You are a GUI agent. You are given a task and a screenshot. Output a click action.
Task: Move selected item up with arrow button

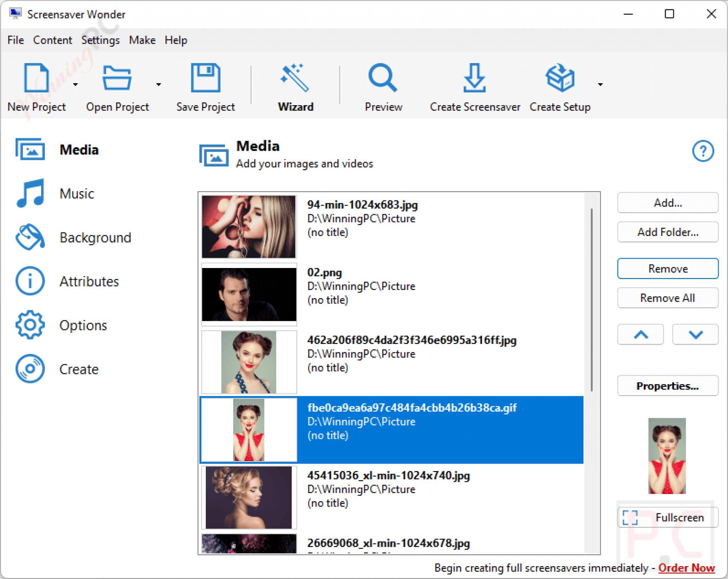(641, 334)
